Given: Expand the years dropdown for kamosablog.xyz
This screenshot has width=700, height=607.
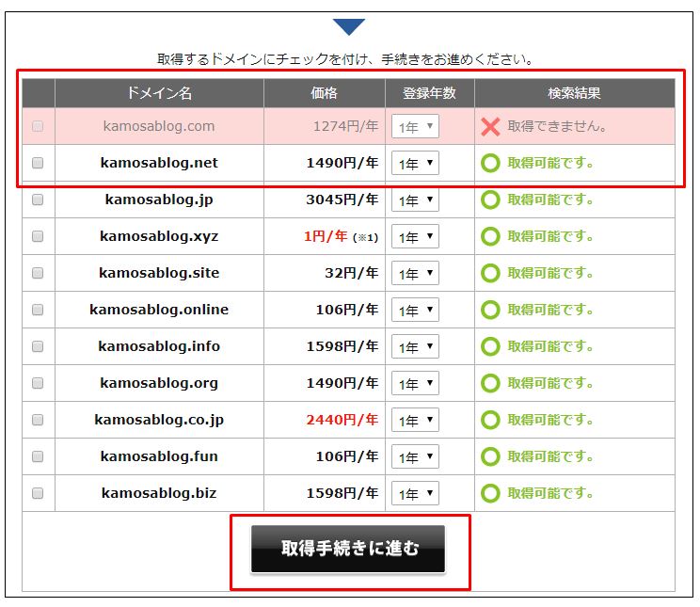Looking at the screenshot, I should click(x=415, y=236).
